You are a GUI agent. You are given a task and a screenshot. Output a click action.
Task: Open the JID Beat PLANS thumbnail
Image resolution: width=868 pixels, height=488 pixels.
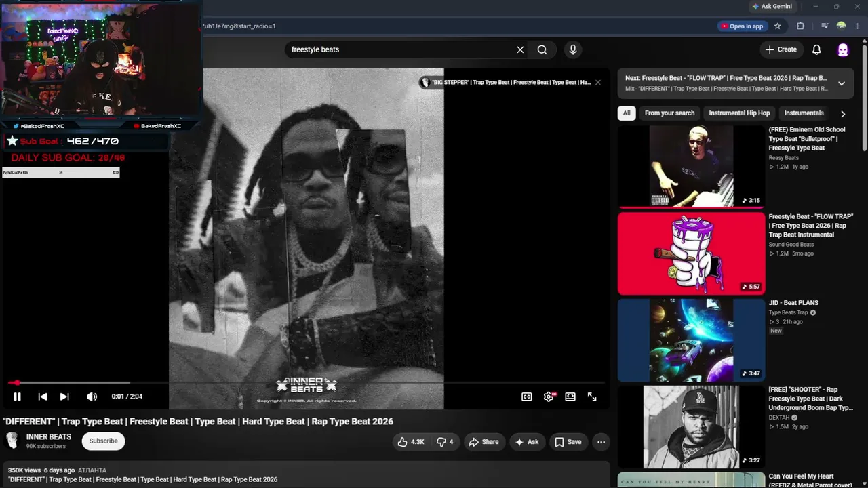click(691, 340)
